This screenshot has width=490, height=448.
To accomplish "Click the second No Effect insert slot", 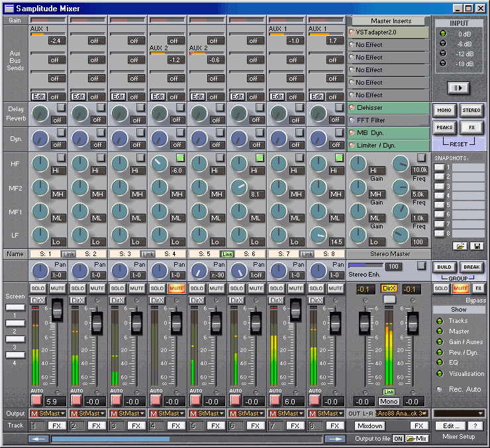I will (388, 58).
